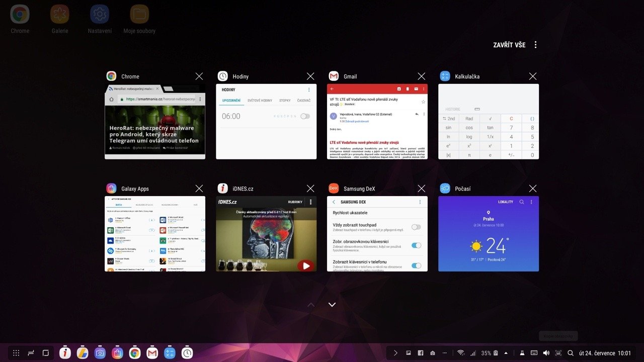Screen dimensions: 644x362
Task: Select the Časovač tab in Hodiny
Action: (x=304, y=101)
